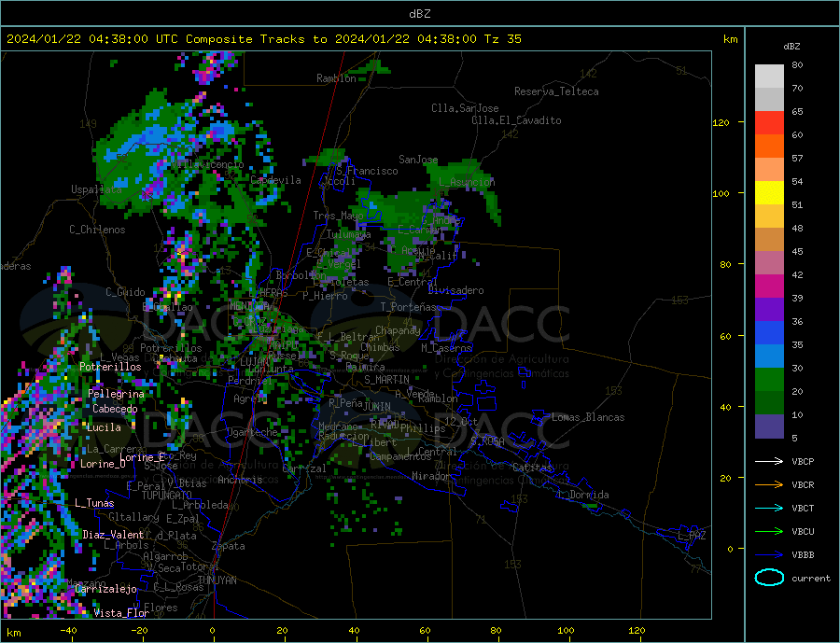
Task: Click the TUNUYAN map label
Action: click(217, 580)
